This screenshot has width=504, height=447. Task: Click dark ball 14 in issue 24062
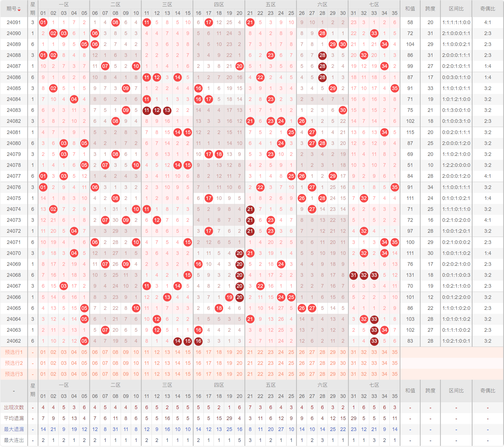pyautogui.click(x=177, y=341)
